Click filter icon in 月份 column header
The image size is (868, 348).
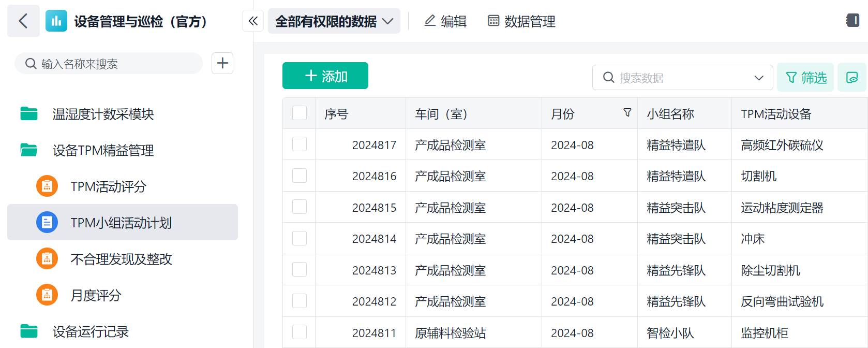click(627, 113)
